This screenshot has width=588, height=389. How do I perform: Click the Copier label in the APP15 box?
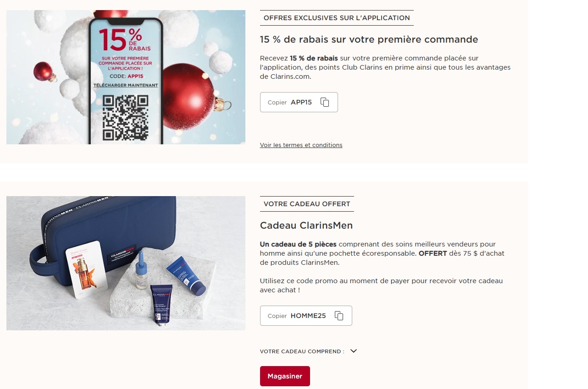[277, 102]
